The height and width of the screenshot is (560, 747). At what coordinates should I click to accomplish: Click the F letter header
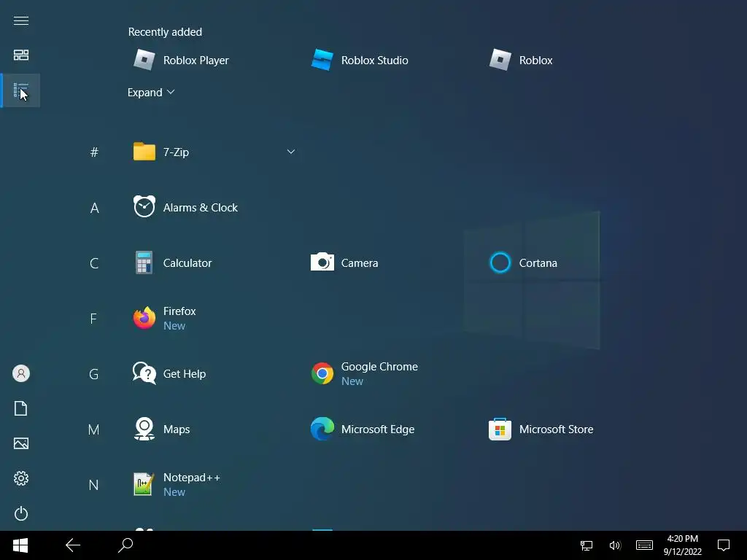[x=93, y=319]
